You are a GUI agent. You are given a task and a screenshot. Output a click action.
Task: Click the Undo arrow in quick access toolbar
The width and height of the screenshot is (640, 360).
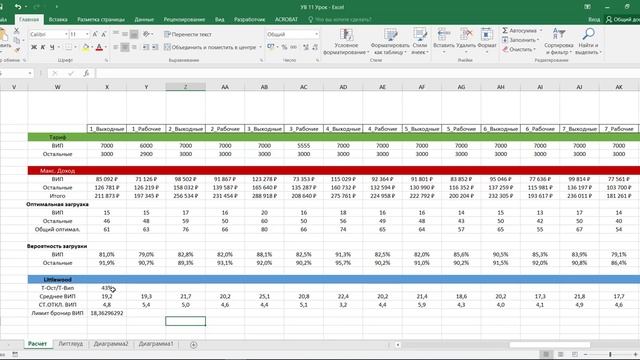pyautogui.click(x=18, y=7)
